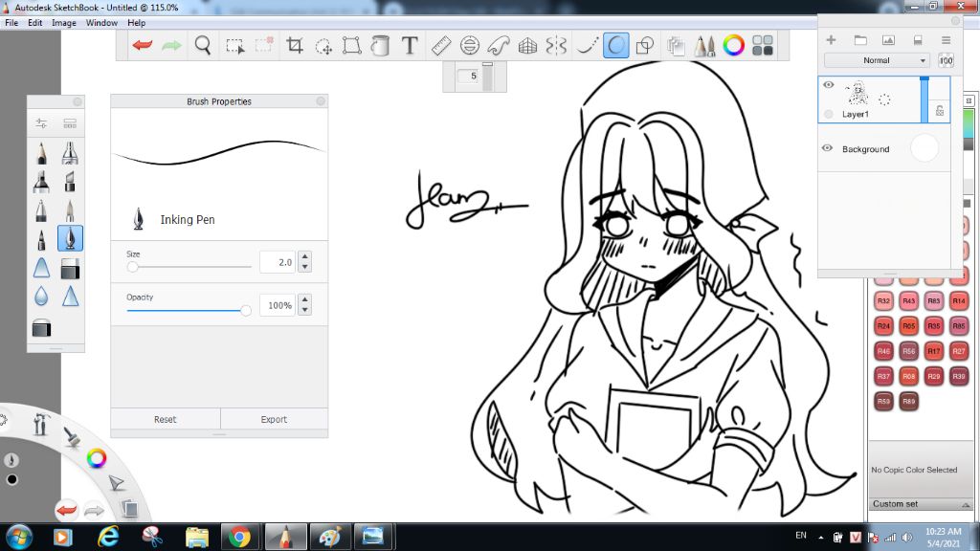Open the layer panel hamburger menu
980x551 pixels.
coord(947,40)
